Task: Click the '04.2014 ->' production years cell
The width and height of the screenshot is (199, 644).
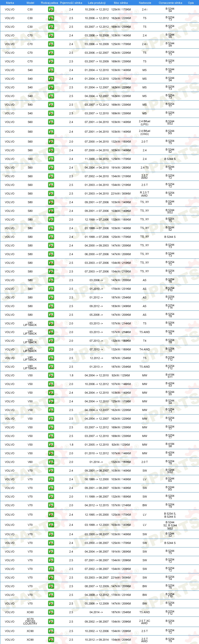Action: click(x=96, y=612)
